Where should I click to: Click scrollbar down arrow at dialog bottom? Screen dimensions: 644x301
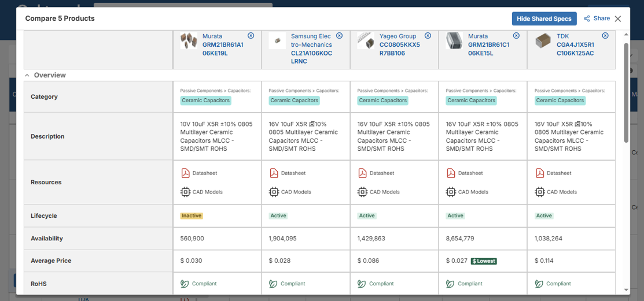tap(626, 290)
